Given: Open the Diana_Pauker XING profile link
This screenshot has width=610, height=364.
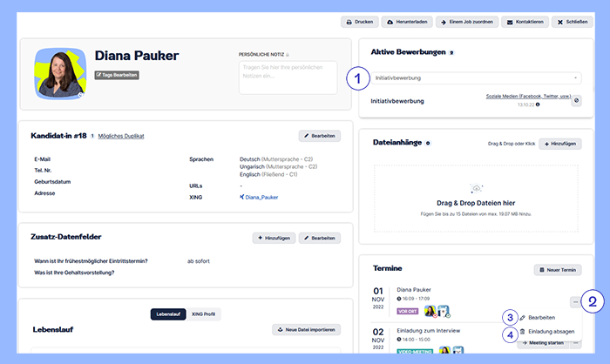Looking at the screenshot, I should (261, 197).
